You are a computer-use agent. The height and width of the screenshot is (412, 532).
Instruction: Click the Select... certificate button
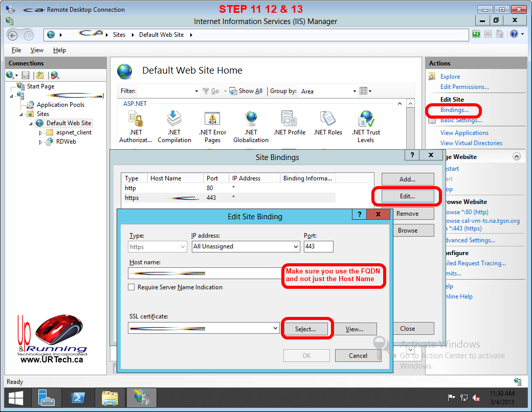pyautogui.click(x=305, y=329)
